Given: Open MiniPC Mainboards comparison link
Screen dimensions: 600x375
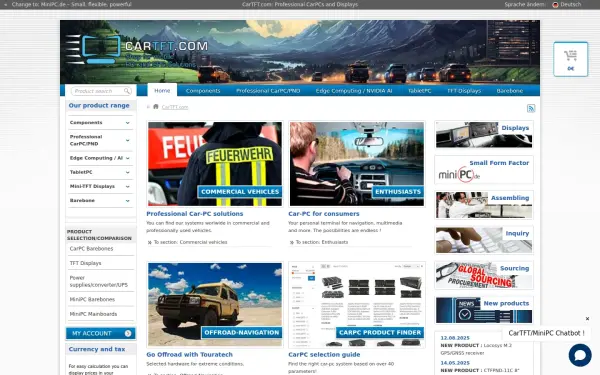Looking at the screenshot, I should [93, 314].
